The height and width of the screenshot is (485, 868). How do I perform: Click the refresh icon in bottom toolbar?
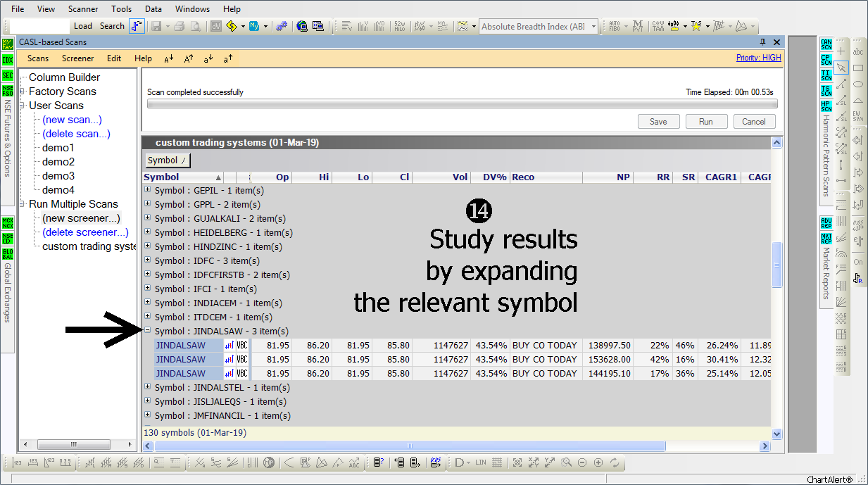[615, 462]
